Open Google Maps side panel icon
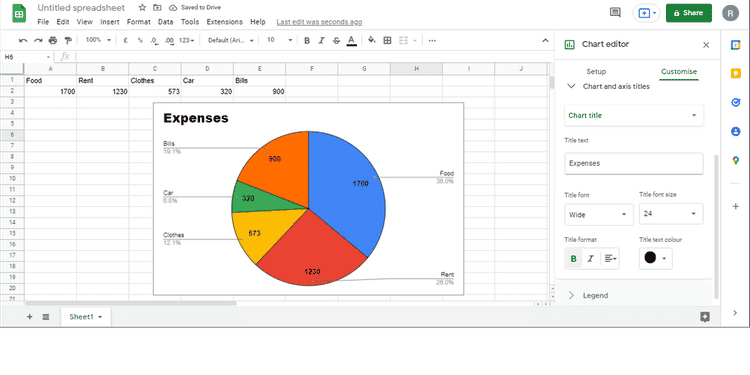The height and width of the screenshot is (375, 750). (736, 160)
